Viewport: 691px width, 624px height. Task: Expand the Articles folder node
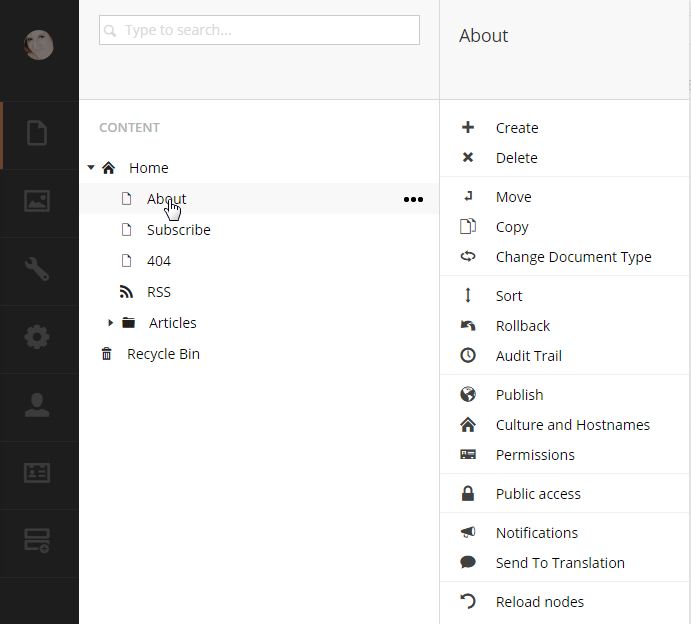click(x=111, y=323)
